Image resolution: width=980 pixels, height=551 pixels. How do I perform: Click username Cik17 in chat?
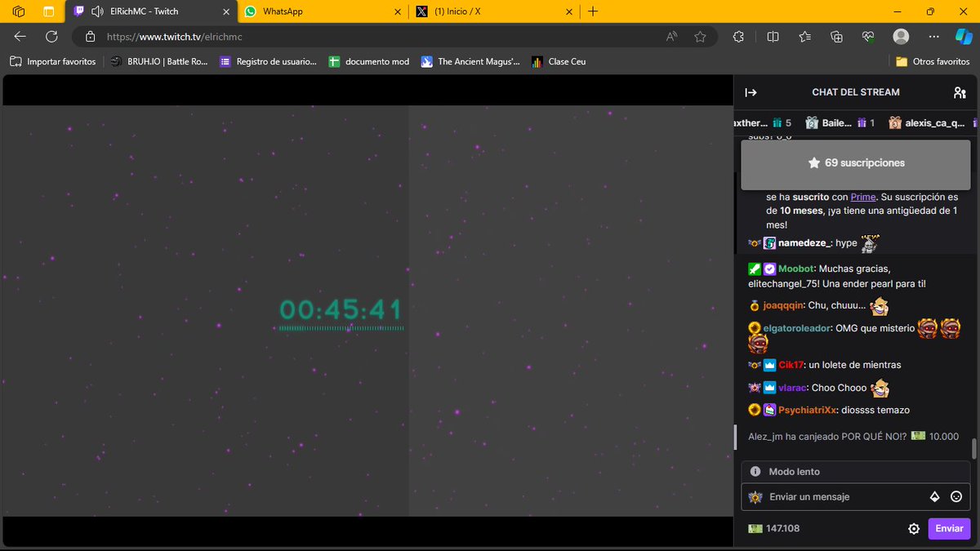click(791, 365)
